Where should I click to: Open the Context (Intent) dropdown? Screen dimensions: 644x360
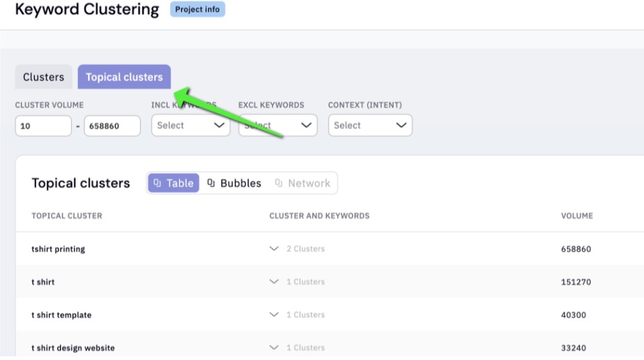pyautogui.click(x=370, y=126)
